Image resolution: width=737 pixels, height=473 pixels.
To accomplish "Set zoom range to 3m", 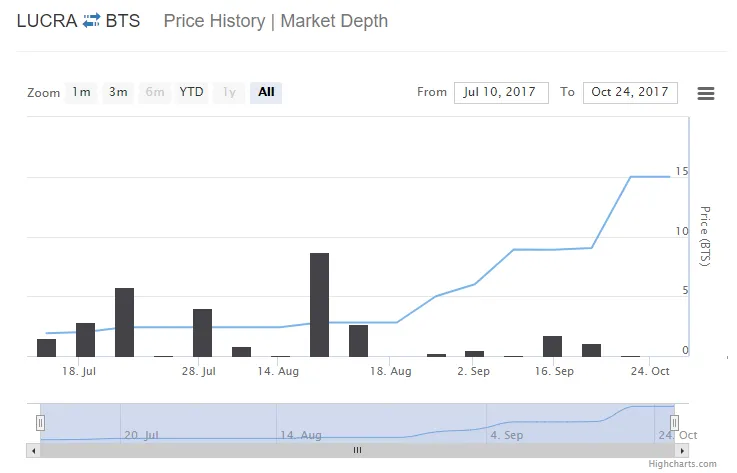I will [118, 92].
